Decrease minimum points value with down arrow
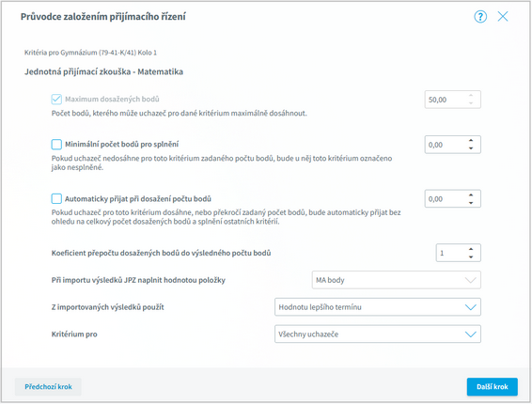 pos(471,148)
